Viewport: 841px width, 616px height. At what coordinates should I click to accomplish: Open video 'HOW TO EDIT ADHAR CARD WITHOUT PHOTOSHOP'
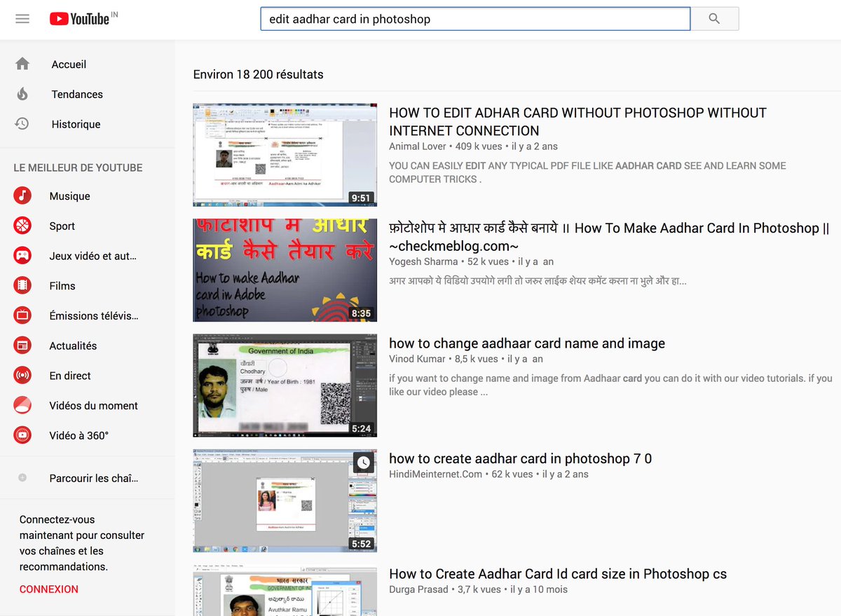pyautogui.click(x=577, y=121)
